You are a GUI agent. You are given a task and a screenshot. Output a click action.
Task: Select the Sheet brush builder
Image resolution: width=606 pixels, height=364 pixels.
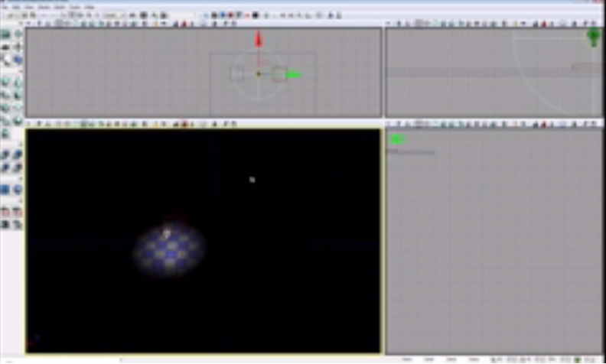(x=18, y=107)
